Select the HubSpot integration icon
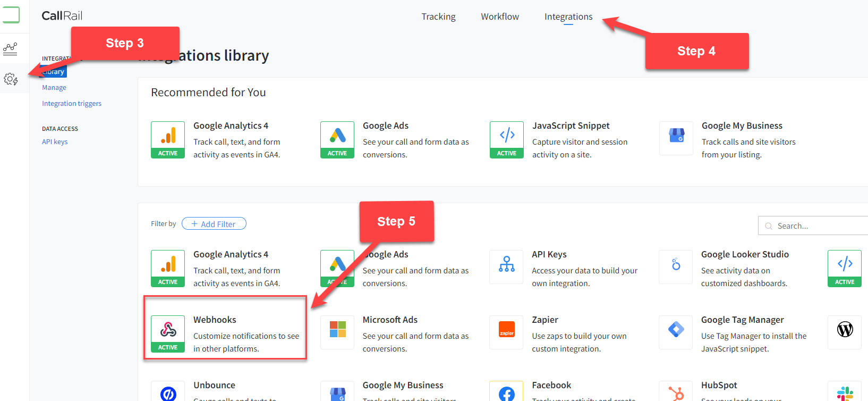This screenshot has height=401, width=868. (676, 392)
